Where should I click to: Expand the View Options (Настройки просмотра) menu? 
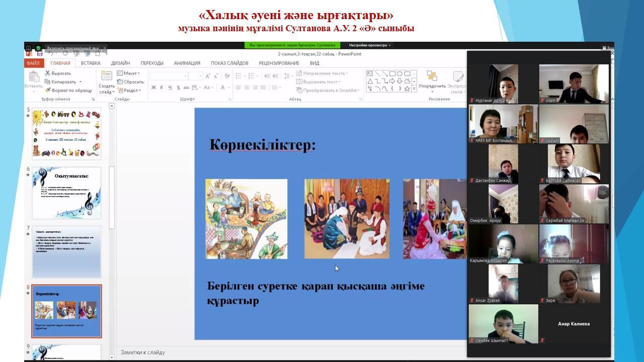point(370,45)
